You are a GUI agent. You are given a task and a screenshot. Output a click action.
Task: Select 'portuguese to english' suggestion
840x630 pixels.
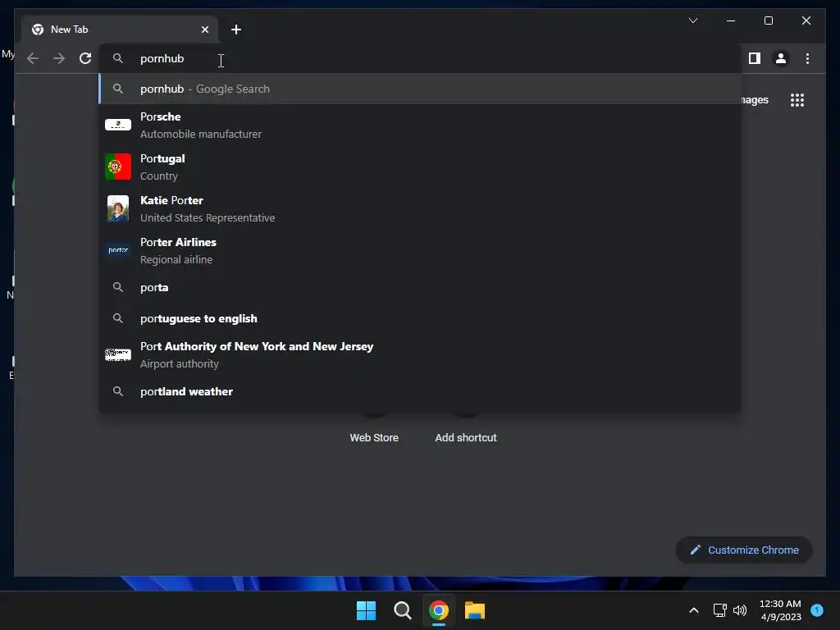pyautogui.click(x=421, y=319)
